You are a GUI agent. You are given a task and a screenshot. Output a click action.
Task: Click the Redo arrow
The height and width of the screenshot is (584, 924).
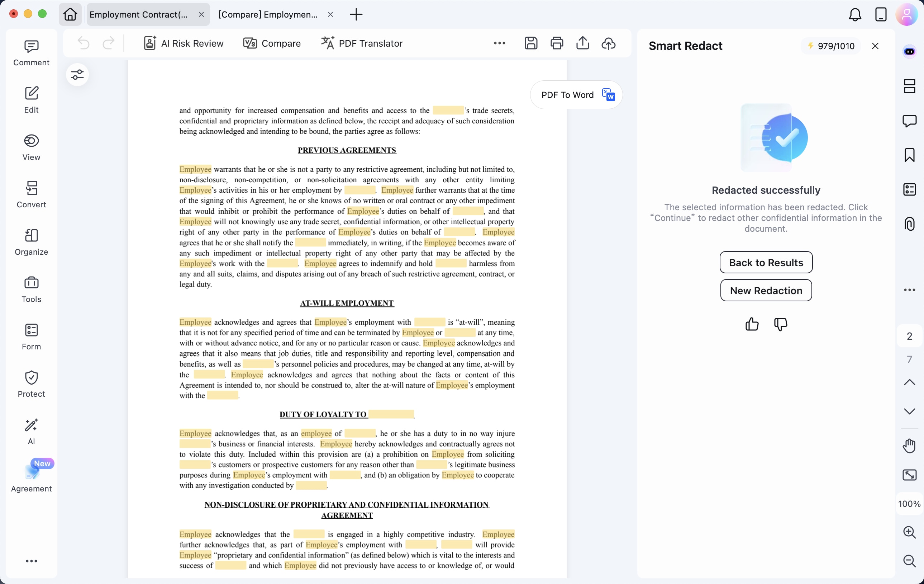tap(109, 43)
